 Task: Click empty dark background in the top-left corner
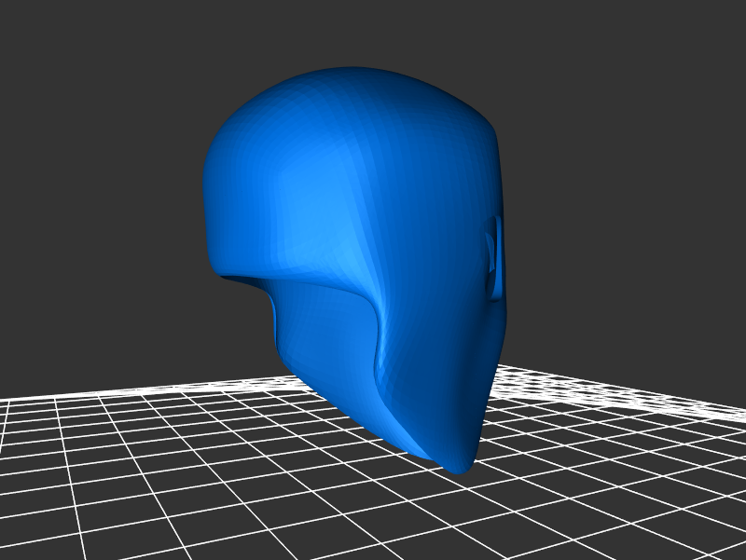pyautogui.click(x=56, y=47)
